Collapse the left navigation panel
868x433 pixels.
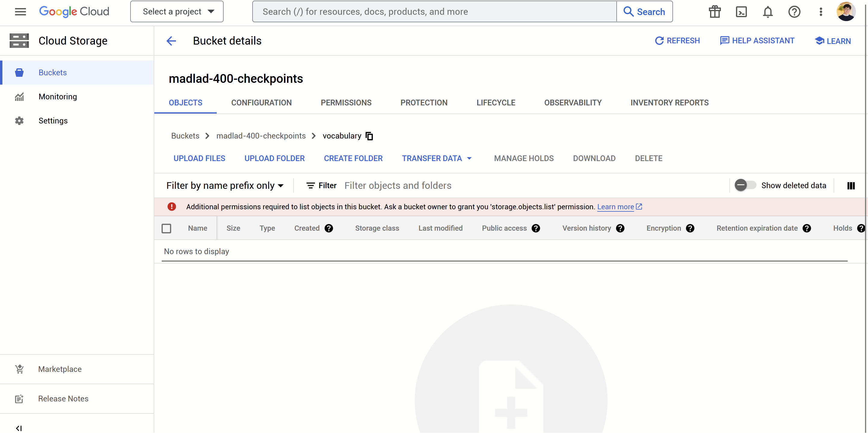(x=19, y=428)
